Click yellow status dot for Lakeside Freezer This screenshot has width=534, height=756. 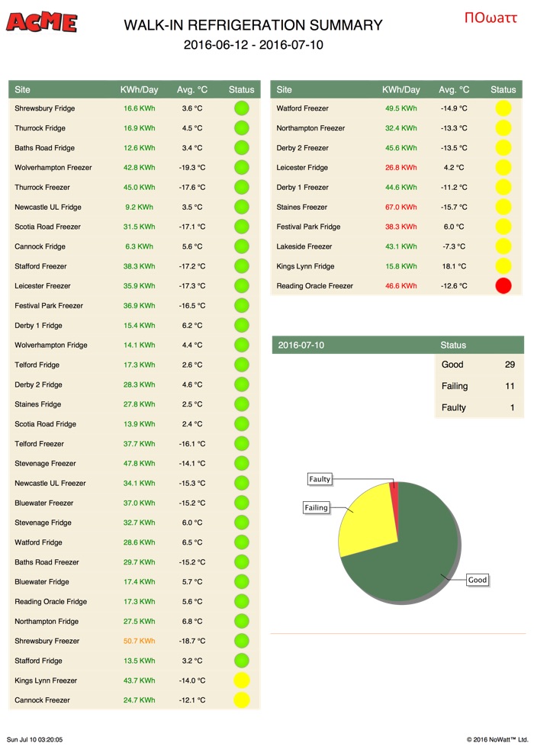click(x=503, y=246)
